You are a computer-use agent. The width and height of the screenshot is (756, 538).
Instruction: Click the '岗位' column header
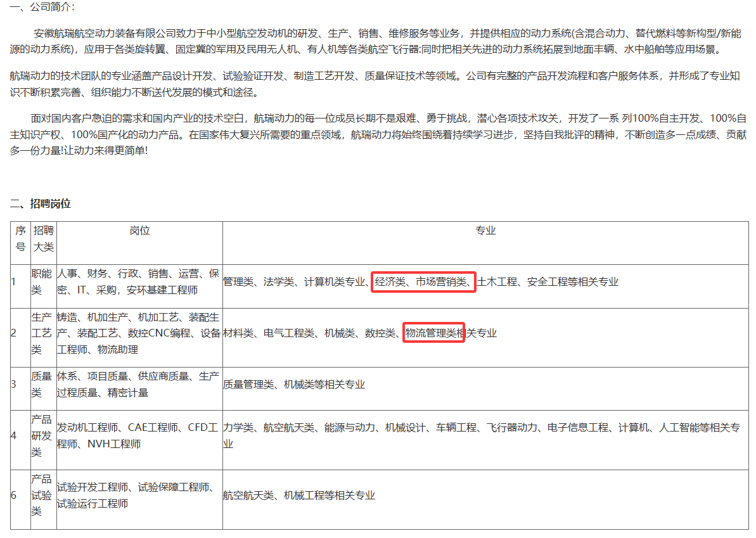click(139, 231)
